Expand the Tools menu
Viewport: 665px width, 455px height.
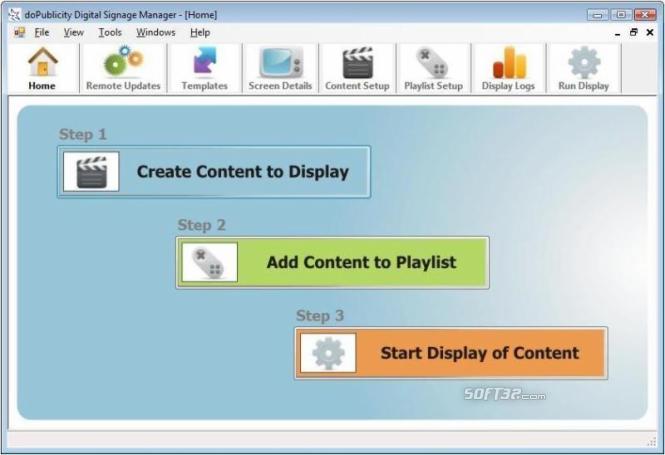110,33
